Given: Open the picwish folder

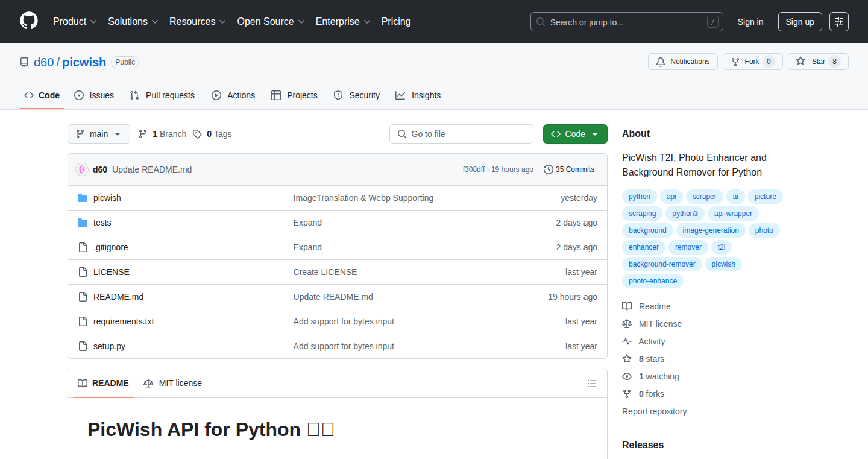Looking at the screenshot, I should pos(107,198).
